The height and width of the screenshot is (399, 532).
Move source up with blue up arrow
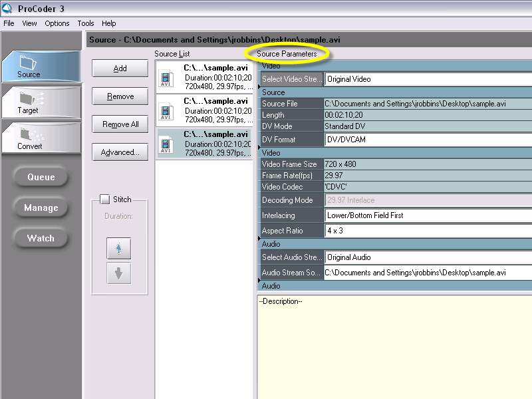click(118, 249)
